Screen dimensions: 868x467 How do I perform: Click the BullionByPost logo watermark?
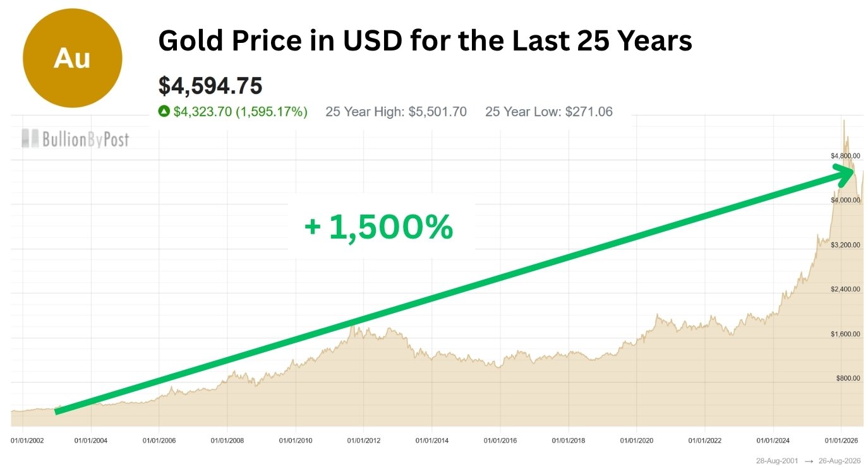[x=75, y=138]
